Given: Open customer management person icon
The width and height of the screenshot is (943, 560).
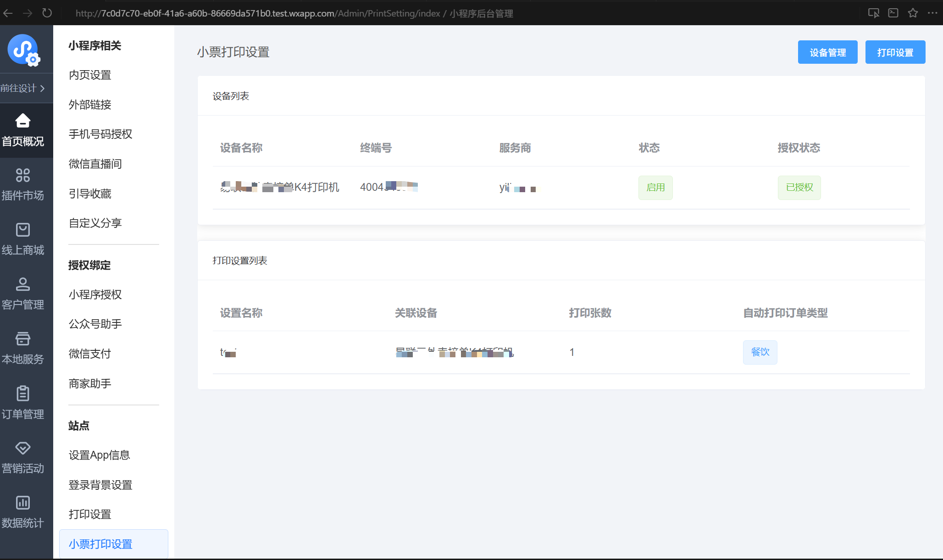Looking at the screenshot, I should [22, 284].
